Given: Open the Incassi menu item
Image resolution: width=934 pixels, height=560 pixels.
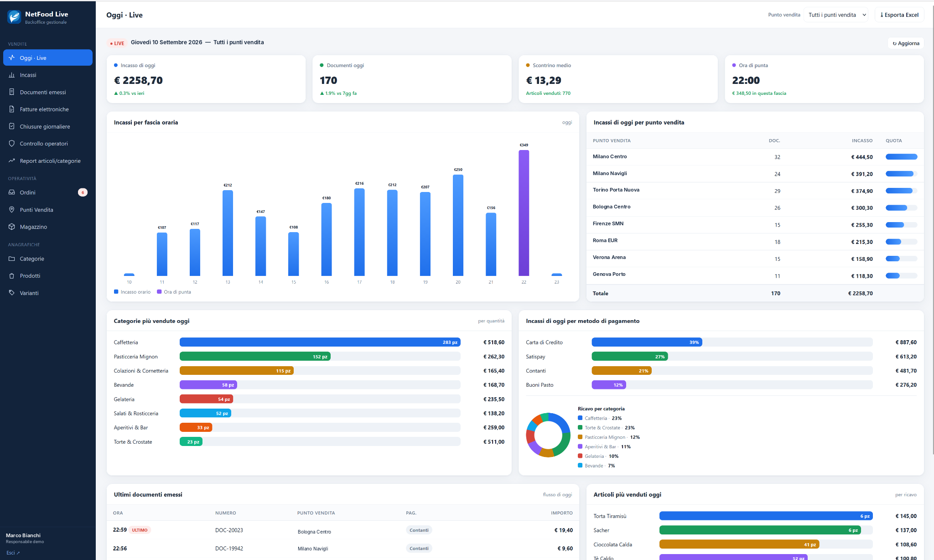Looking at the screenshot, I should point(48,75).
